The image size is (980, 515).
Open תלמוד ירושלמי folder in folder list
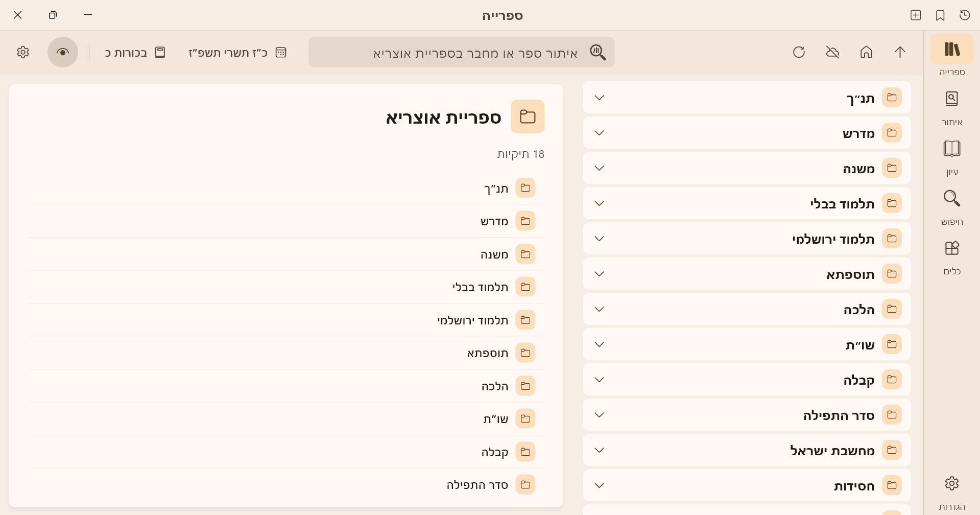(286, 320)
